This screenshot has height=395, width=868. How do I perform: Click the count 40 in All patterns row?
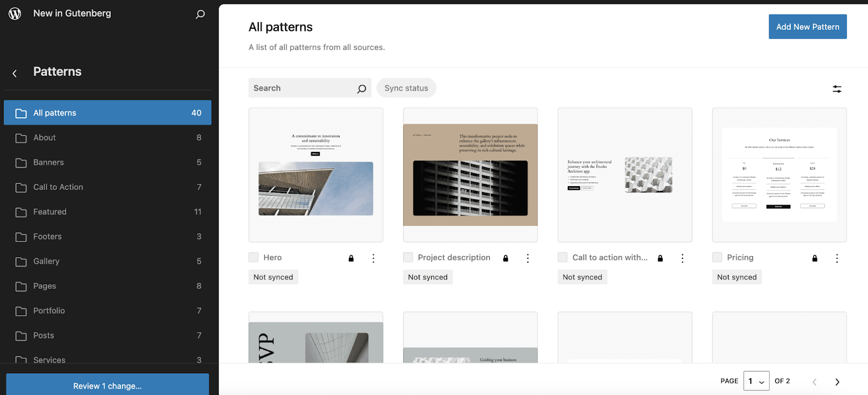click(x=196, y=113)
